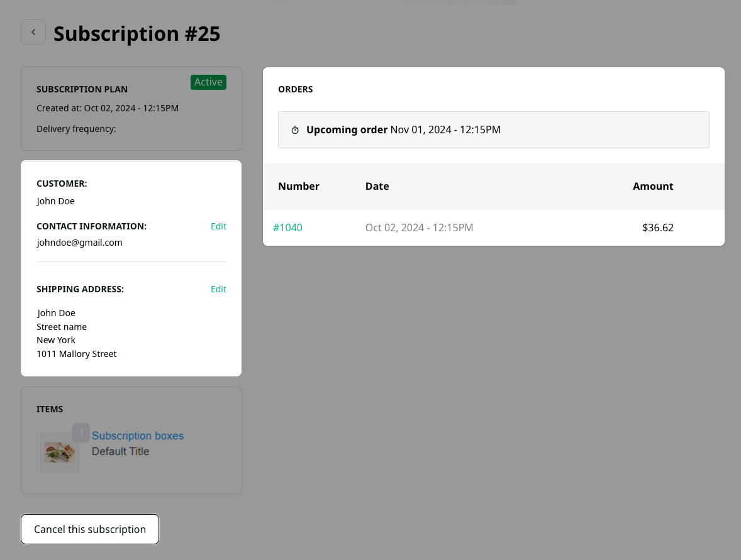Click 1011 Mallory Street address line

[77, 354]
